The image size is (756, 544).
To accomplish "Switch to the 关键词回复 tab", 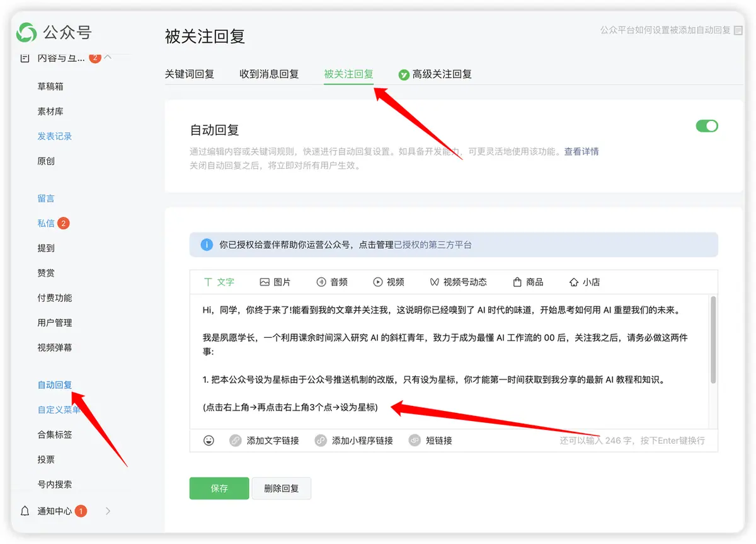I will point(190,74).
